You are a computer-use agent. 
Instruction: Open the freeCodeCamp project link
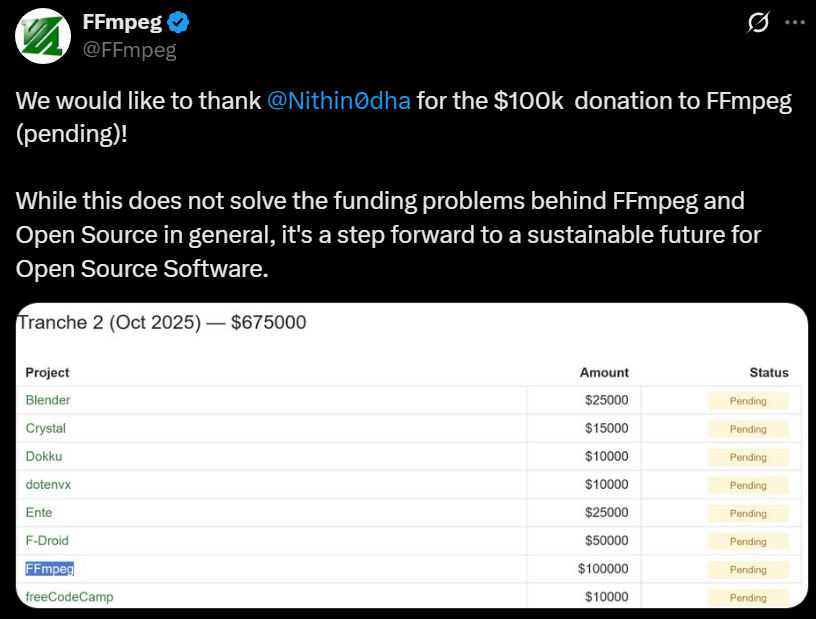(x=69, y=596)
